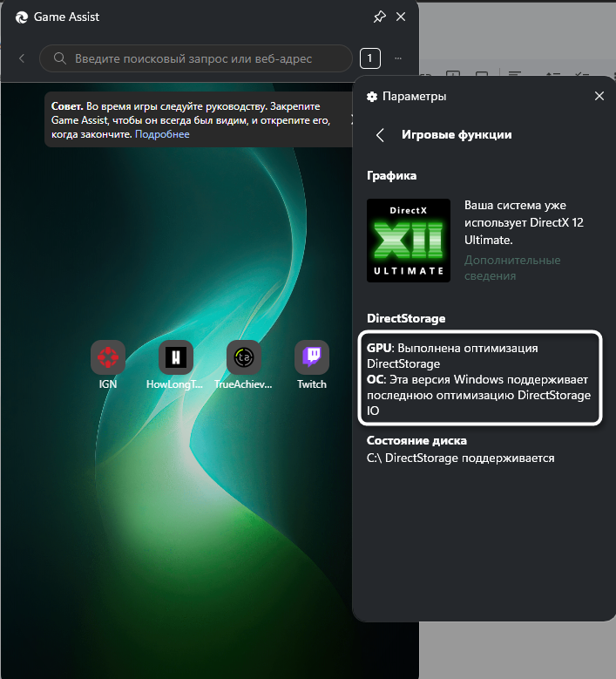Click the Состояние диска label
This screenshot has height=679, width=616.
tap(416, 440)
